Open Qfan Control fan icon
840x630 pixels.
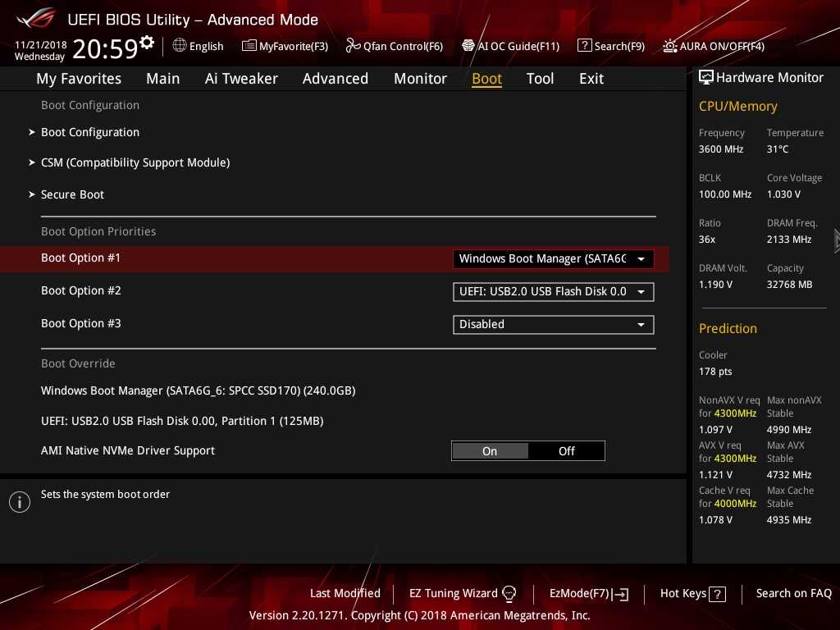(x=353, y=46)
